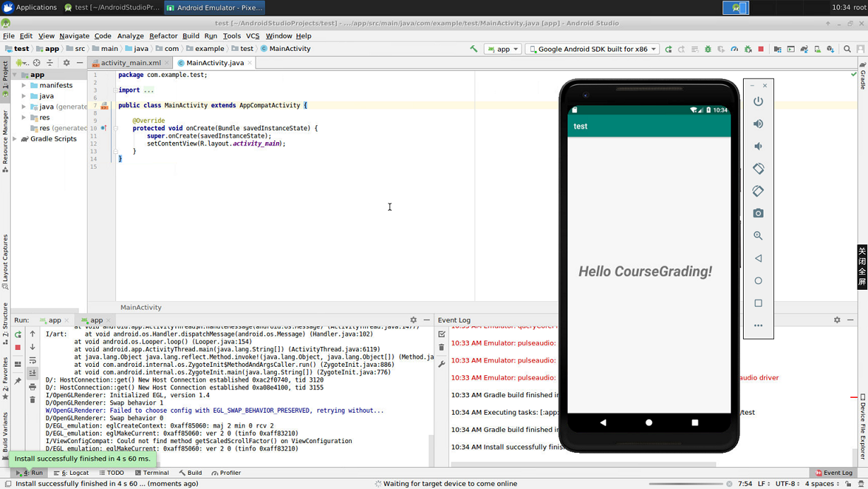Stop the running app with the red square

click(x=761, y=49)
